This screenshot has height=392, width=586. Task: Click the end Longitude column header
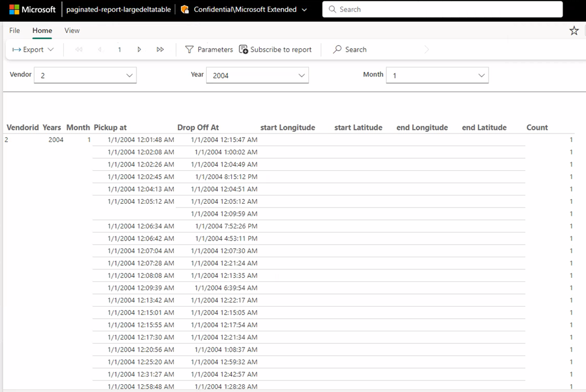pyautogui.click(x=422, y=127)
